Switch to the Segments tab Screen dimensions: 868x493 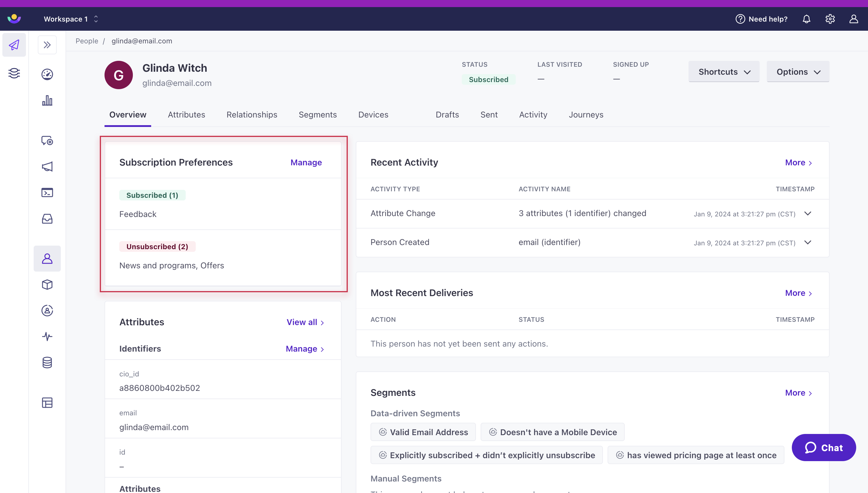pos(317,115)
